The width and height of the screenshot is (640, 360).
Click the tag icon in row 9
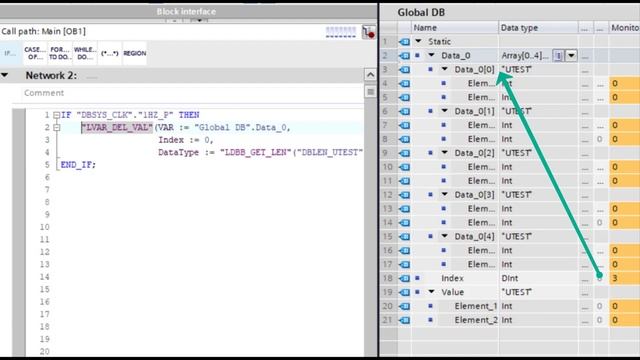(404, 153)
